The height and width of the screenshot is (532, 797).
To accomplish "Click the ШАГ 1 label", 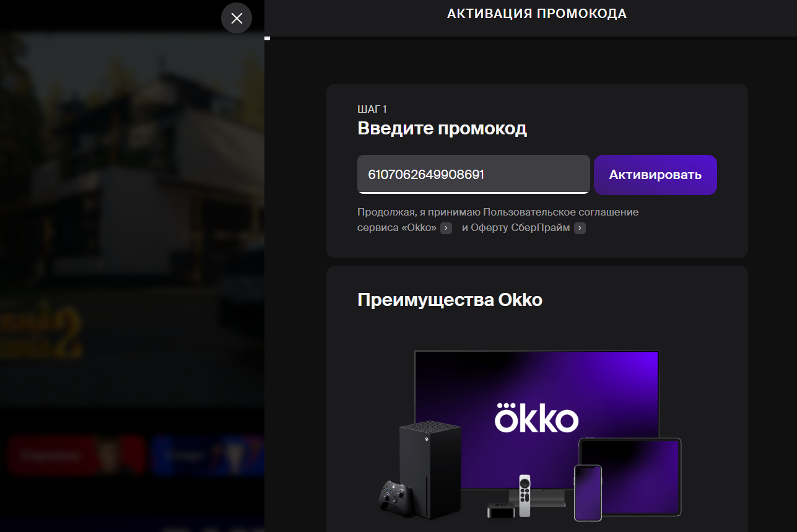I will coord(372,109).
